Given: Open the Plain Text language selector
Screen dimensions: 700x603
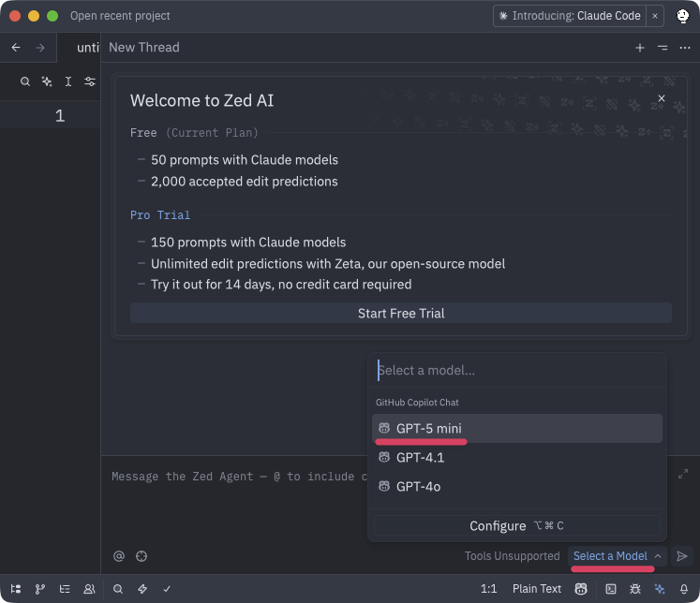Looking at the screenshot, I should [x=537, y=589].
